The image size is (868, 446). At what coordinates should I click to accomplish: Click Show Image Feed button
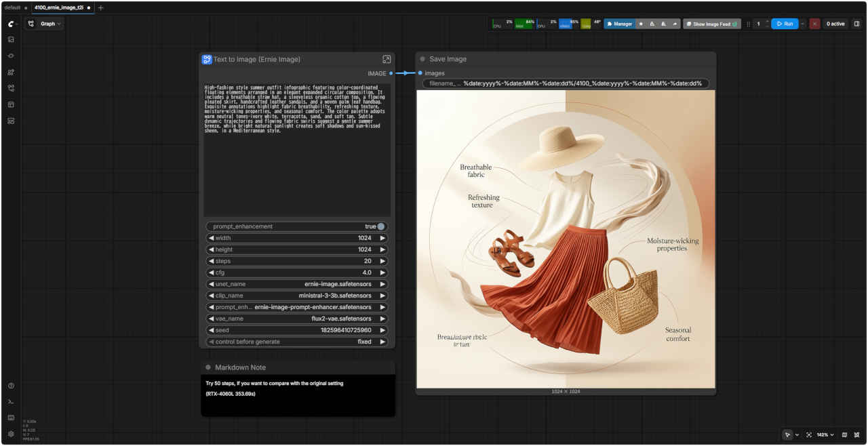[711, 24]
